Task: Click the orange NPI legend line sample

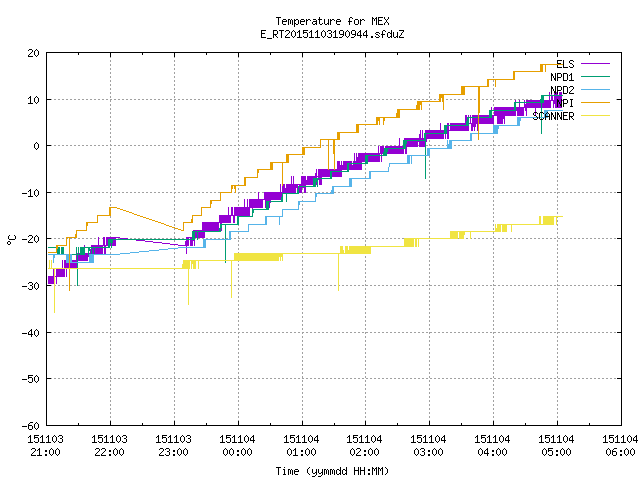Action: 595,102
